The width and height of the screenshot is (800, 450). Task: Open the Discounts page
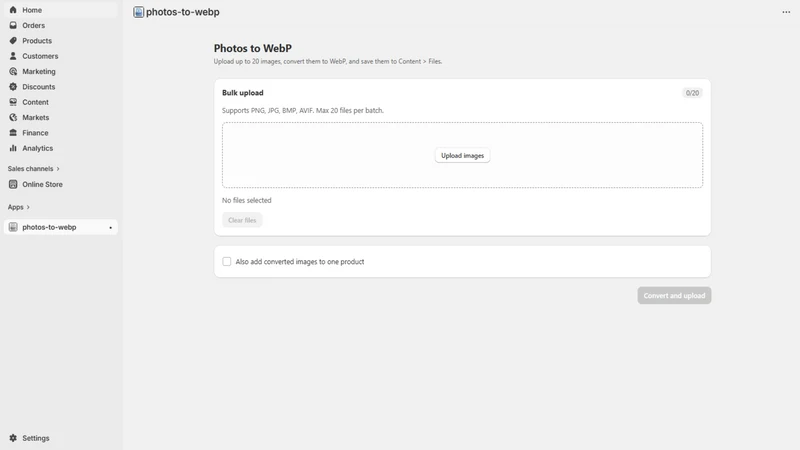point(60,86)
